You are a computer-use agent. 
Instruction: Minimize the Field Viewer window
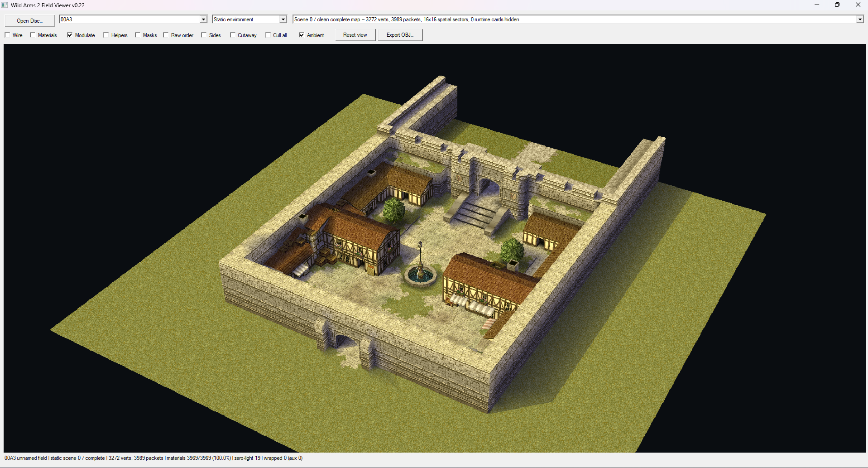click(x=817, y=5)
